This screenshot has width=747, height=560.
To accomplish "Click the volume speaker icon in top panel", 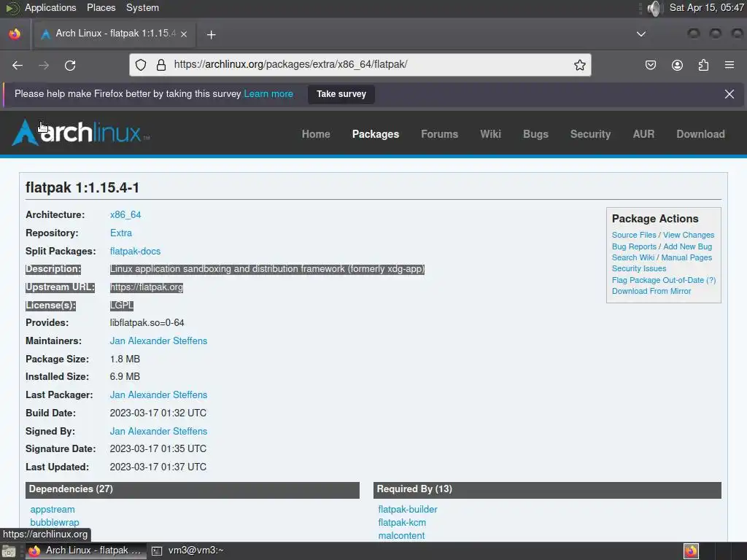I will coord(656,8).
